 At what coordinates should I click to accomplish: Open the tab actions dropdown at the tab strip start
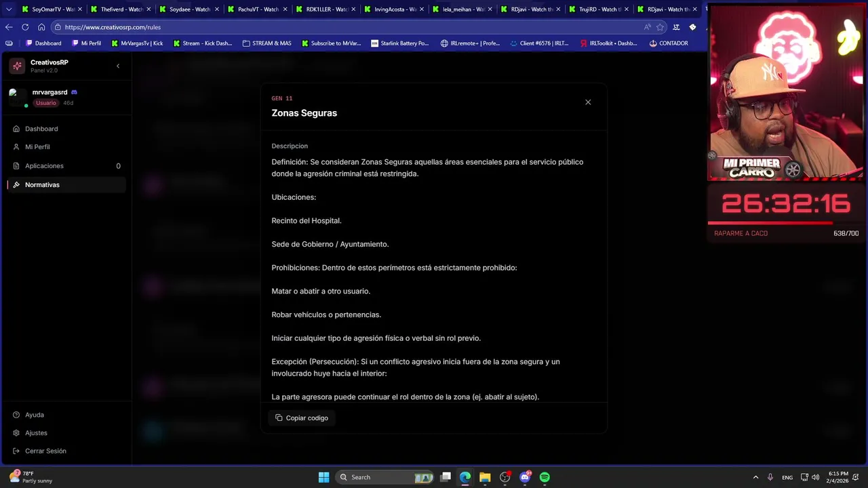coord(8,9)
